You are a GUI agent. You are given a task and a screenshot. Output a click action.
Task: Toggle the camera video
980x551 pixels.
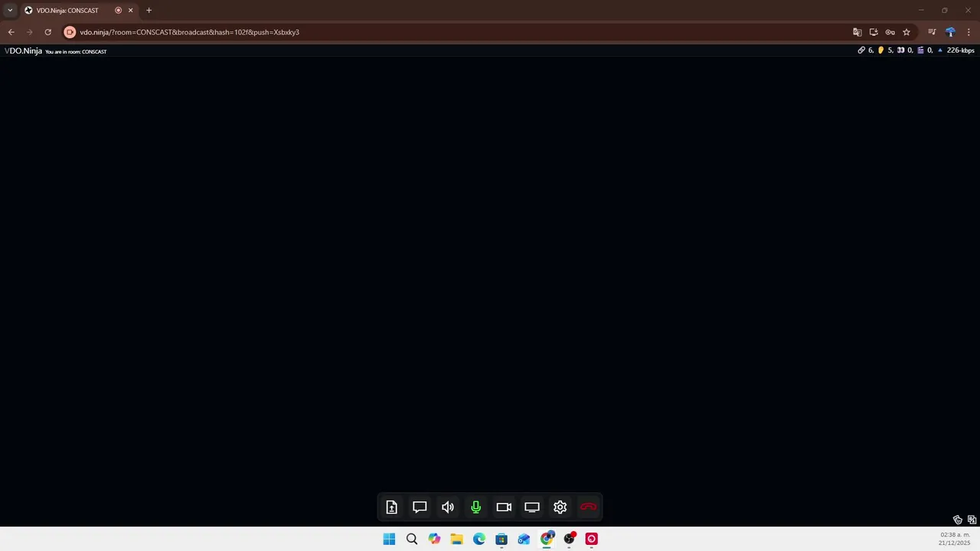click(504, 507)
